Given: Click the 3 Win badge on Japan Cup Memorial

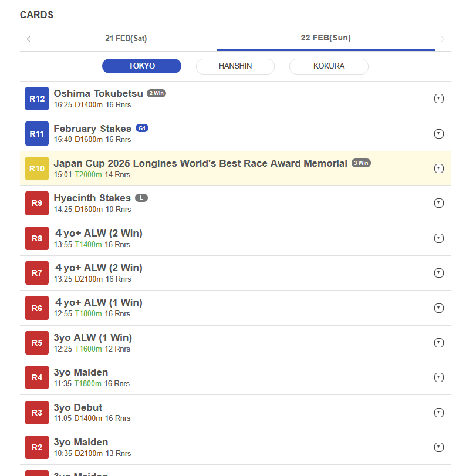Looking at the screenshot, I should 361,163.
